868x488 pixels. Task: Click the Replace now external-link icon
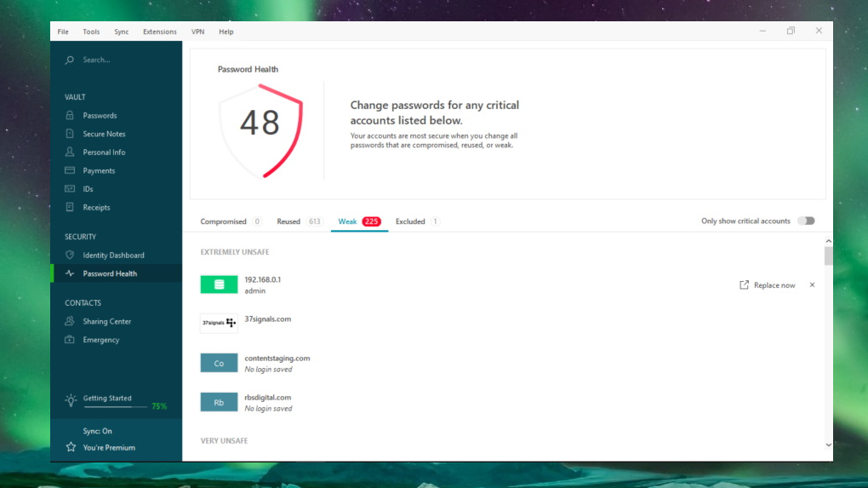tap(744, 284)
